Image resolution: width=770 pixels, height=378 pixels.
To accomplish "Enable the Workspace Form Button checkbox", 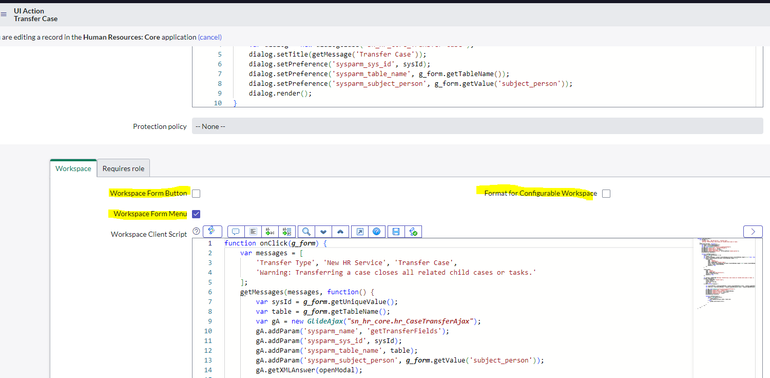I will click(196, 193).
